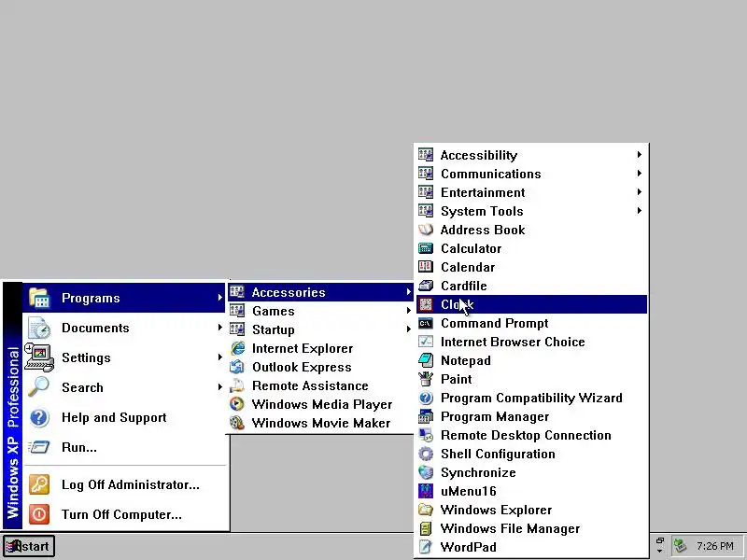Image resolution: width=747 pixels, height=560 pixels.
Task: Click the Windows Media Player icon
Action: (x=237, y=404)
